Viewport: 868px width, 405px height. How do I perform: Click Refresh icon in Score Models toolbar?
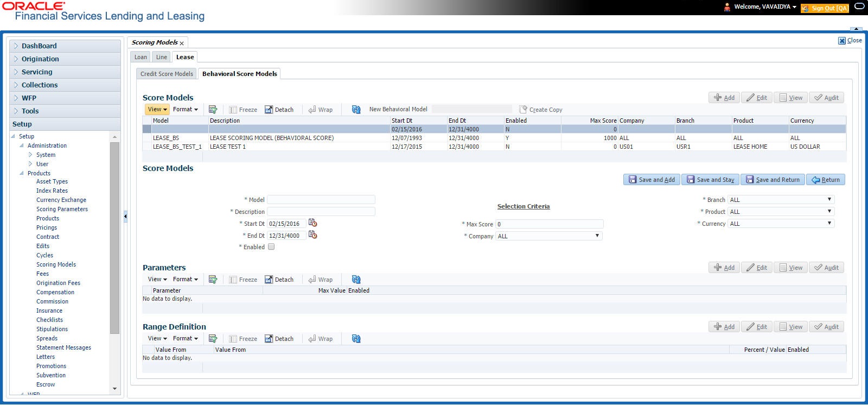tap(356, 110)
